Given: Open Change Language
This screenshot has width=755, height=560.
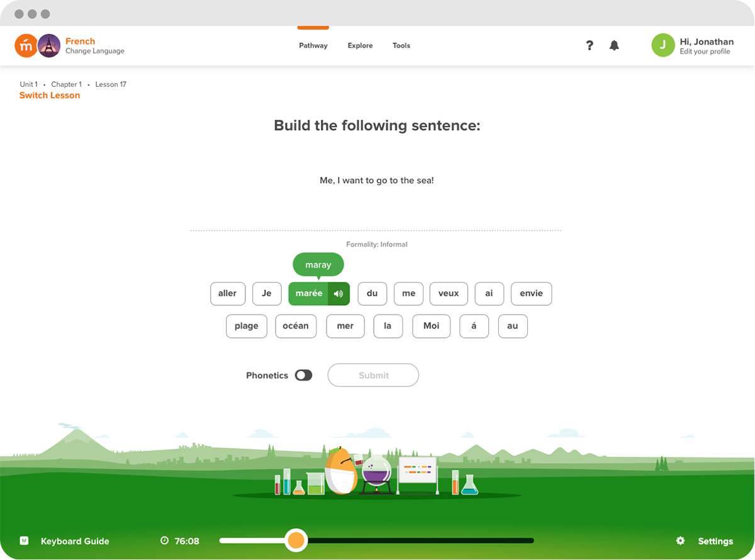Looking at the screenshot, I should (x=94, y=51).
